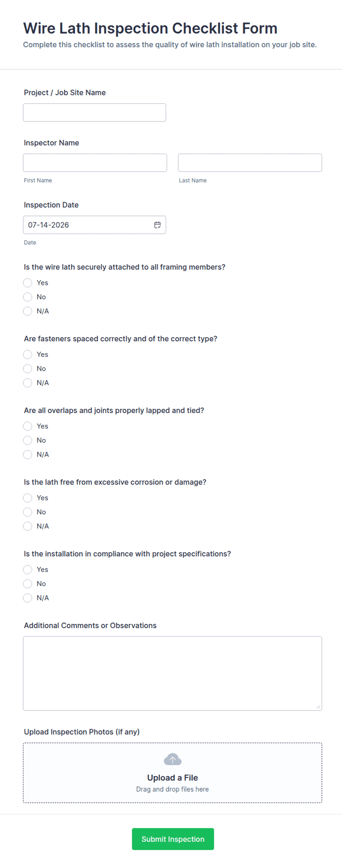The height and width of the screenshot is (868, 342).
Task: Click the Upload a File drop zone
Action: pos(172,773)
